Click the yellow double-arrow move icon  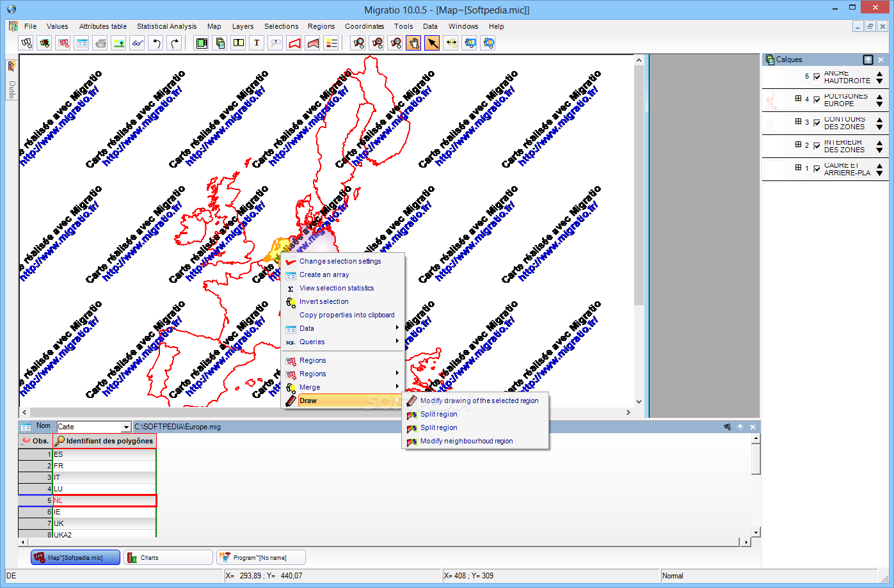[451, 43]
